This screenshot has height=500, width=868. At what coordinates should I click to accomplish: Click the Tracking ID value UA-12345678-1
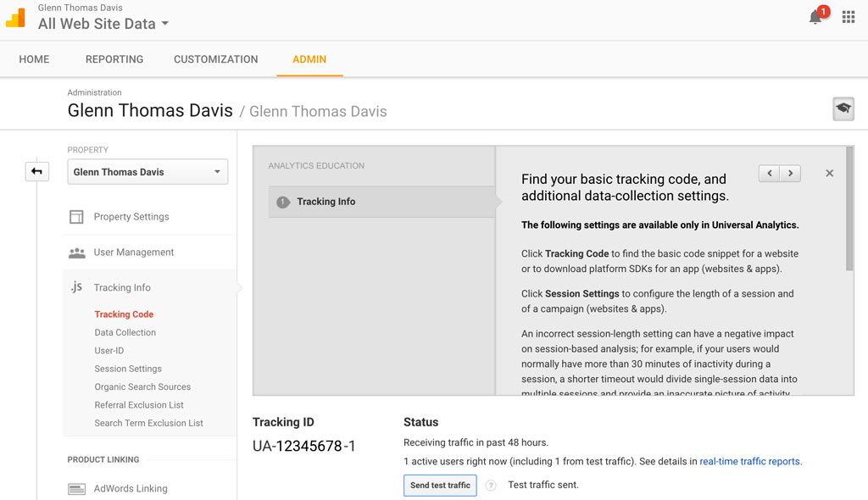coord(304,446)
